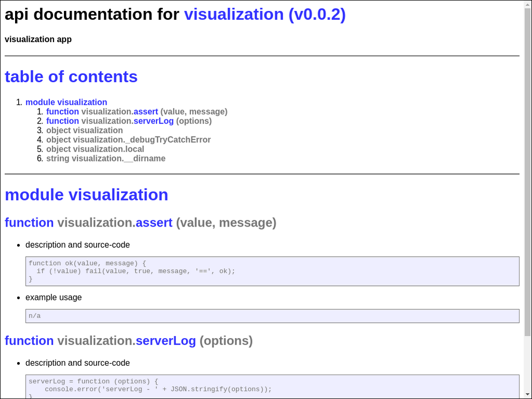Viewport: 532px width, 399px height.
Task: Click 'description and source-code' bullet under assert
Action: [x=77, y=245]
